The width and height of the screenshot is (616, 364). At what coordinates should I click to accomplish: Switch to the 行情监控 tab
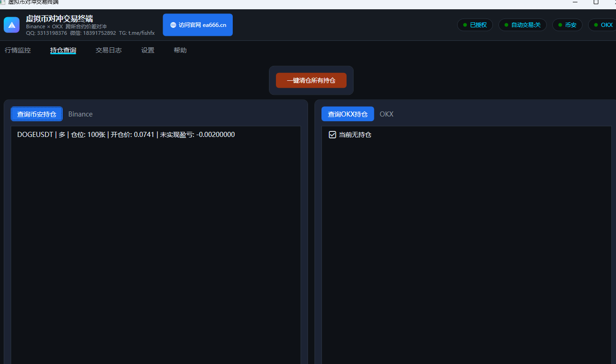[18, 50]
